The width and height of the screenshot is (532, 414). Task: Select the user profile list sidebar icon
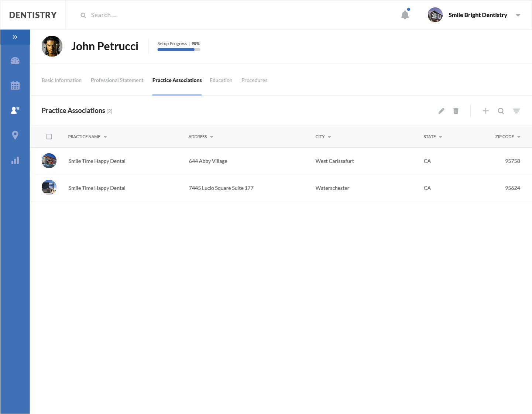tap(15, 110)
